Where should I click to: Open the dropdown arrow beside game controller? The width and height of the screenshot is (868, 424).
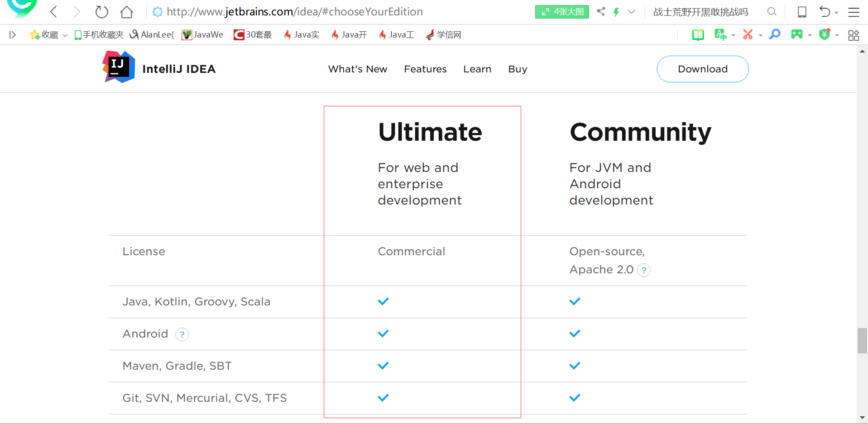coord(810,35)
